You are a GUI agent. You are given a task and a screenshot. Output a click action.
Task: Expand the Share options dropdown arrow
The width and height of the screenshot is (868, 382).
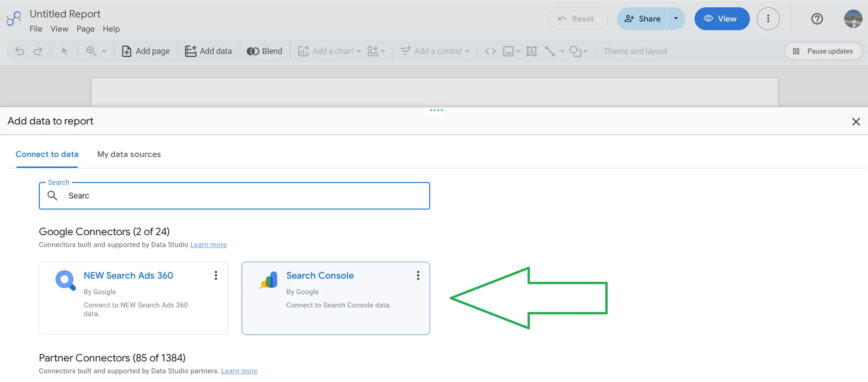[x=676, y=19]
